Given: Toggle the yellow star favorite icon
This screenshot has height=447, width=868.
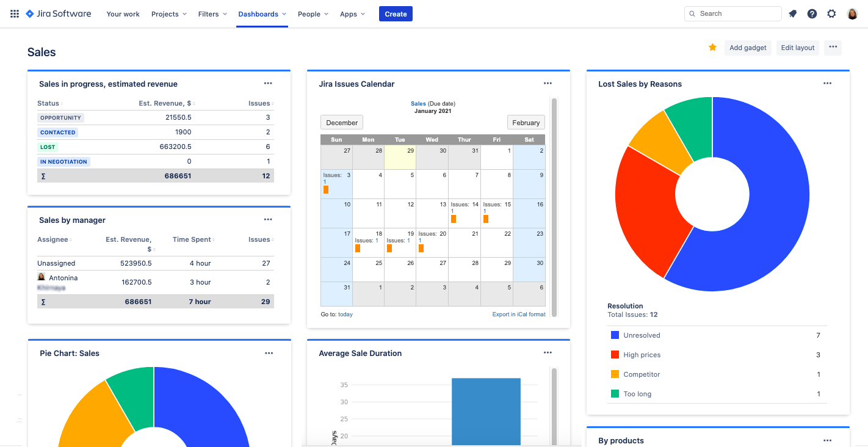Looking at the screenshot, I should click(712, 48).
